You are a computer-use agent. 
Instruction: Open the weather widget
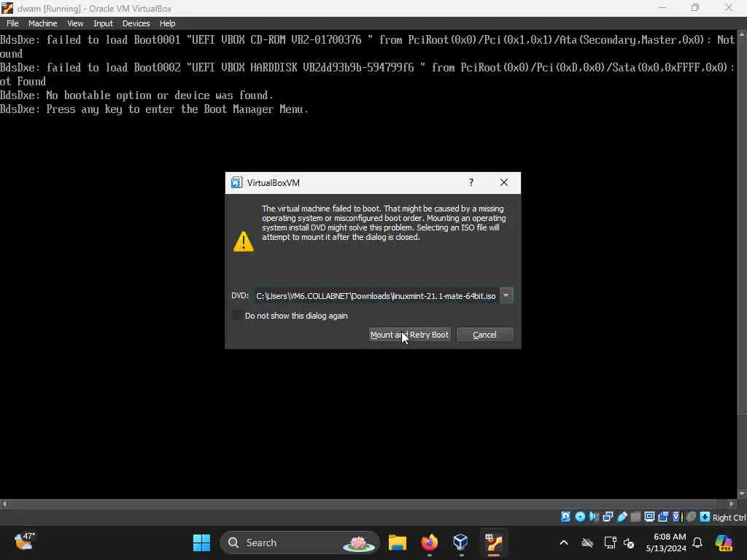(24, 542)
